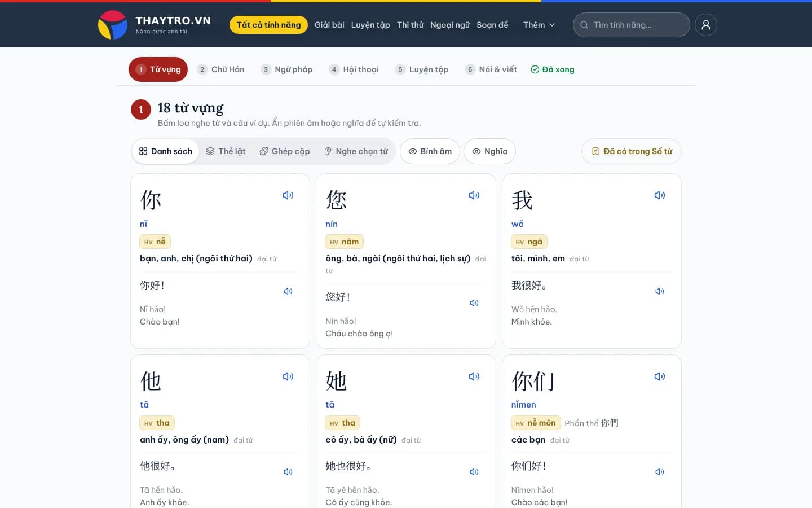Screen dimensions: 812x508
Task: Play audio for the word 我 (wǒ)
Action: 660,195
